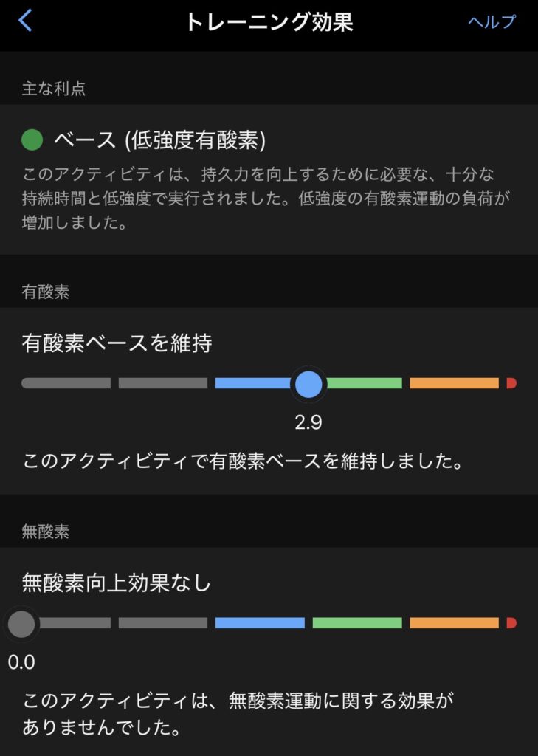Select the ベース (低強度有酸素) heading
Screen dimensions: 538x756
159,140
